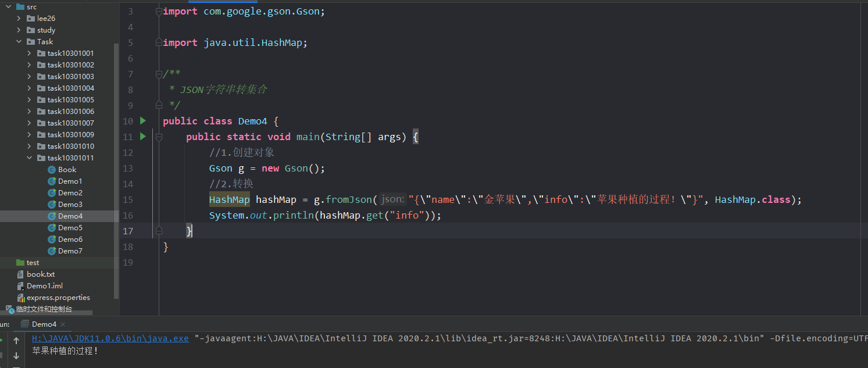Click the green test folder icon
Image resolution: width=868 pixels, height=368 pixels.
(x=20, y=263)
